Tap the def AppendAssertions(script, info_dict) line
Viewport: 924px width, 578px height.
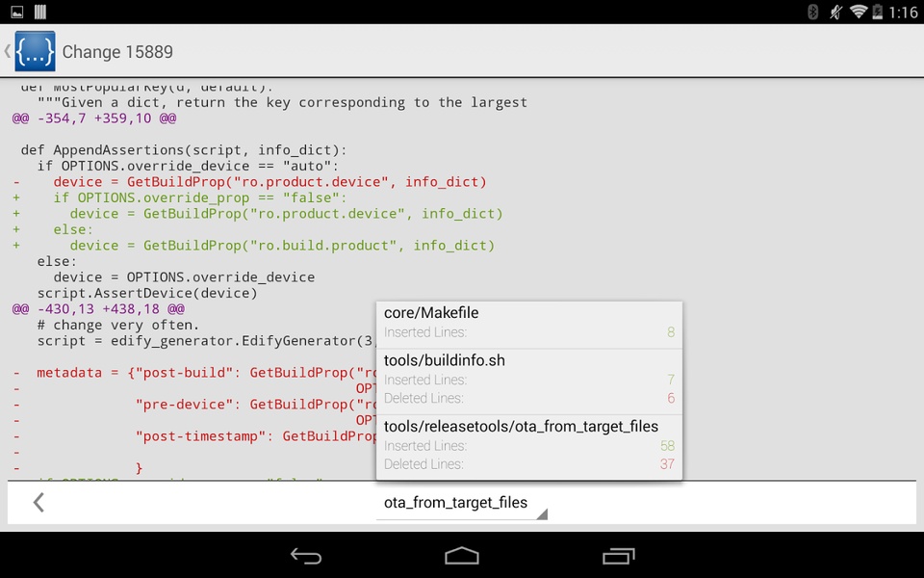[x=184, y=150]
